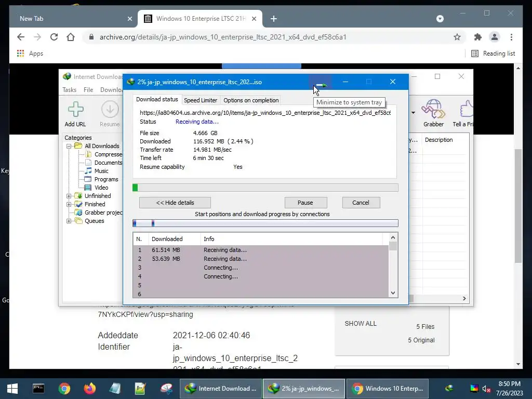Expand Finished category node
This screenshot has height=399, width=532.
click(69, 204)
